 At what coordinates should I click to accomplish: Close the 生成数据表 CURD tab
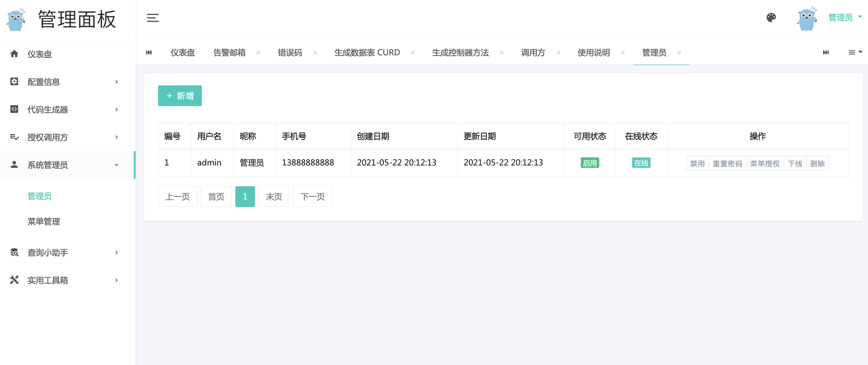point(413,52)
